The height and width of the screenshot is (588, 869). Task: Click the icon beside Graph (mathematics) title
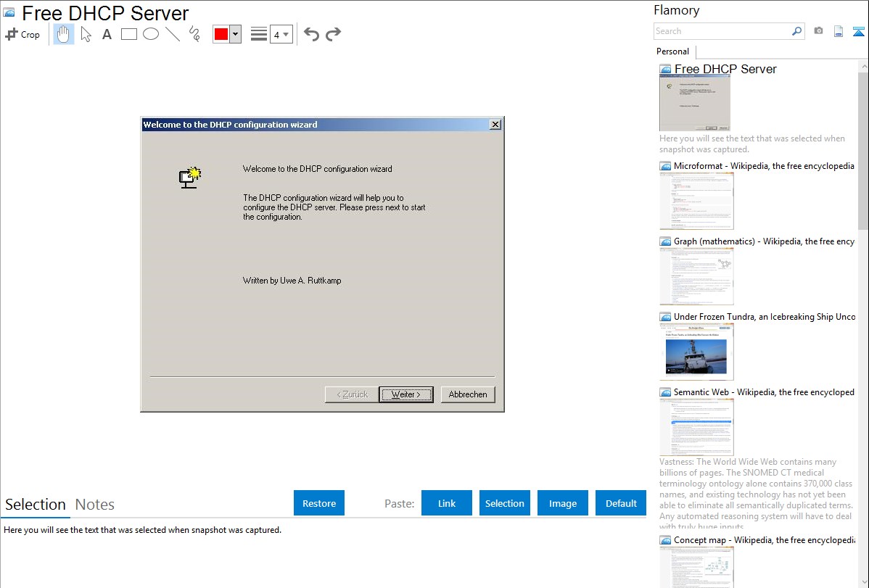pyautogui.click(x=666, y=241)
